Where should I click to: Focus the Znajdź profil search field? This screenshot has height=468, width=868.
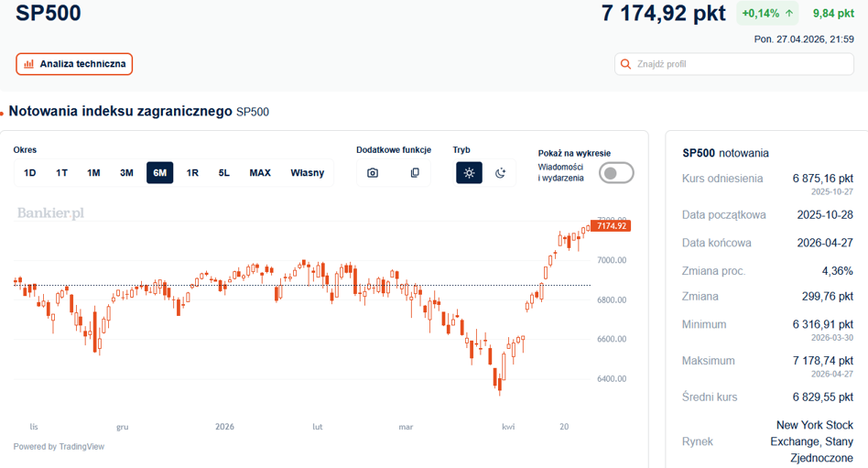734,64
